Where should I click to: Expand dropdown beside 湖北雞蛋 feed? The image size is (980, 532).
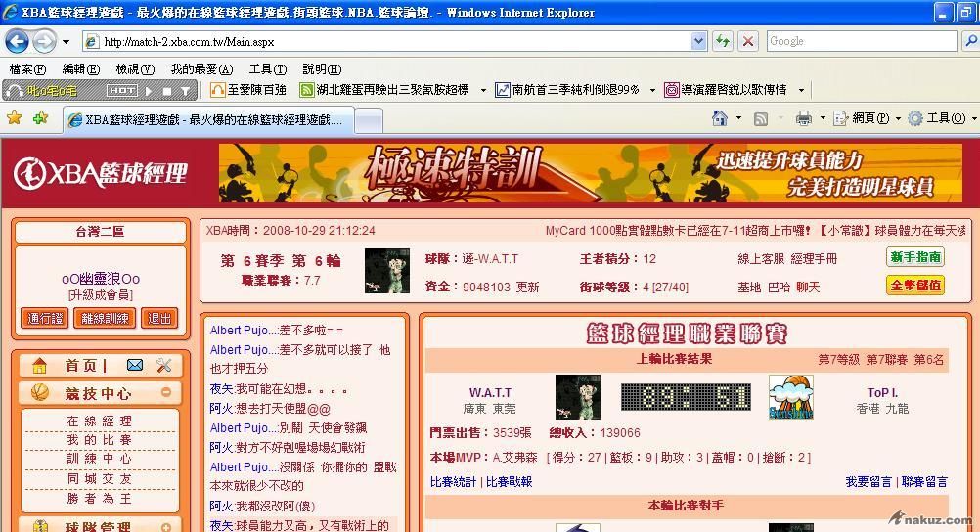(x=483, y=91)
